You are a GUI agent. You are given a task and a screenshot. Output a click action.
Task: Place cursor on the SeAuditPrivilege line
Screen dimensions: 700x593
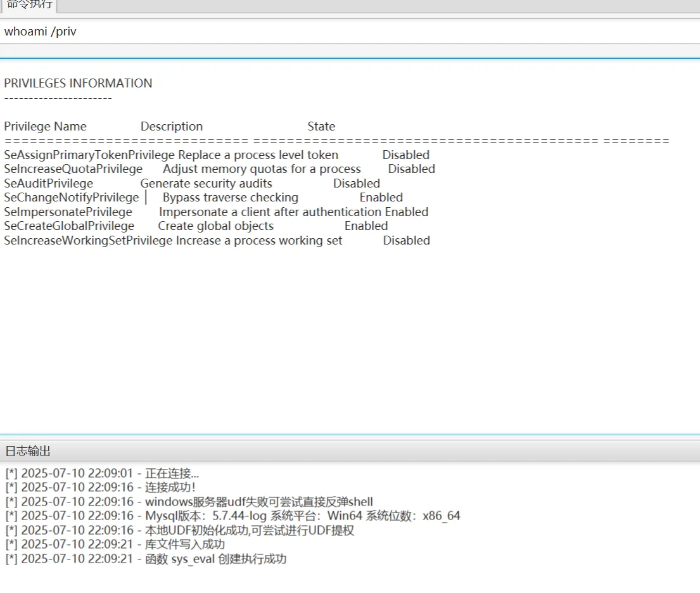(x=49, y=183)
